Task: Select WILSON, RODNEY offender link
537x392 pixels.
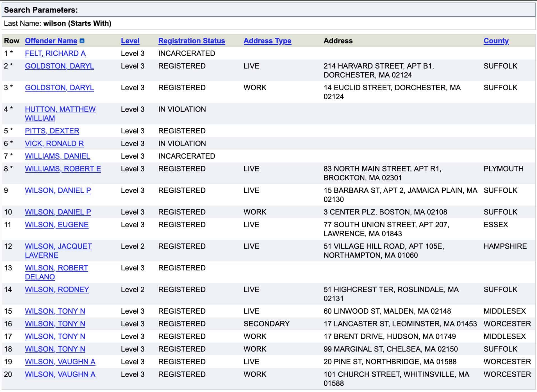Action: (57, 290)
